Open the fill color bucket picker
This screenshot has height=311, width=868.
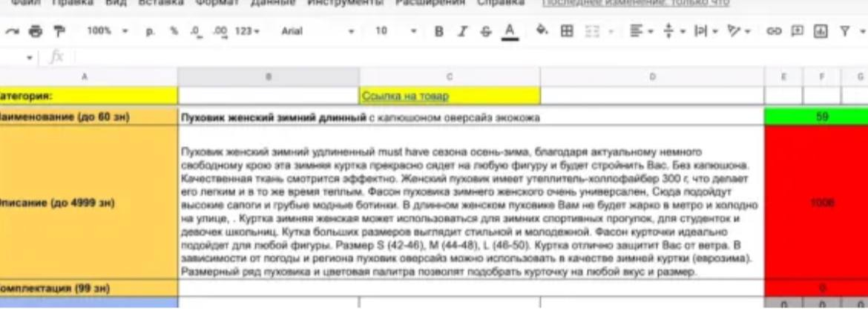(x=542, y=31)
